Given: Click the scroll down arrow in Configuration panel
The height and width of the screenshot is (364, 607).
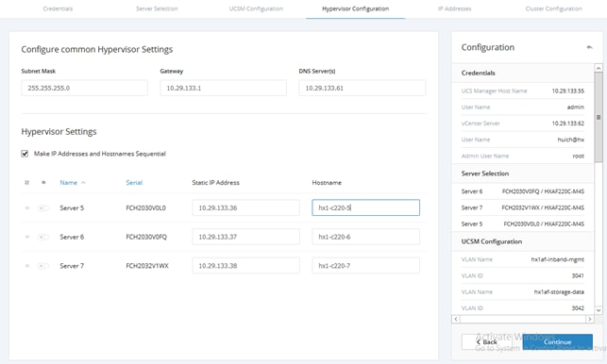Looking at the screenshot, I should pyautogui.click(x=599, y=310).
